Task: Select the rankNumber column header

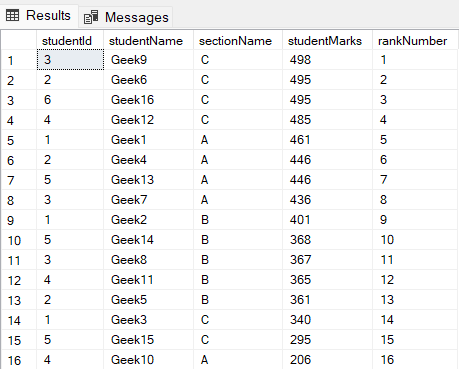Action: point(415,41)
